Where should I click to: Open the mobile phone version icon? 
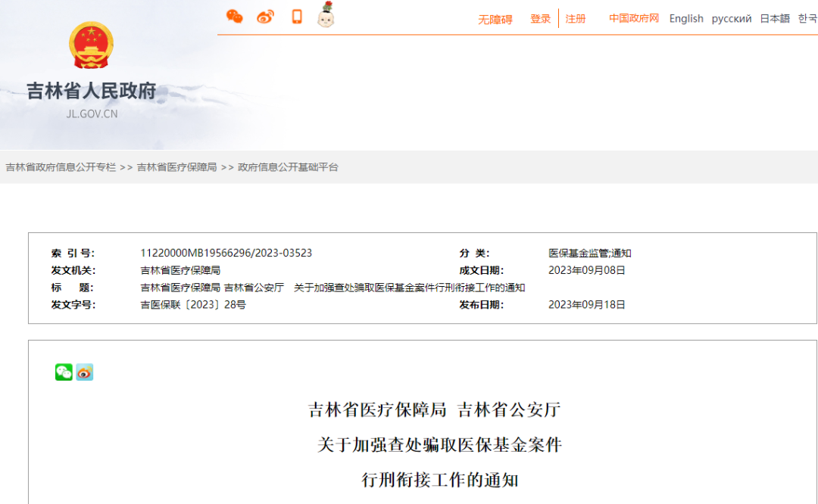pyautogui.click(x=297, y=17)
